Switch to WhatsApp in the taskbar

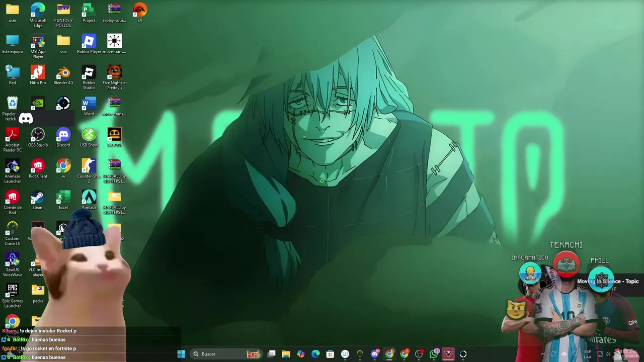pos(434,354)
